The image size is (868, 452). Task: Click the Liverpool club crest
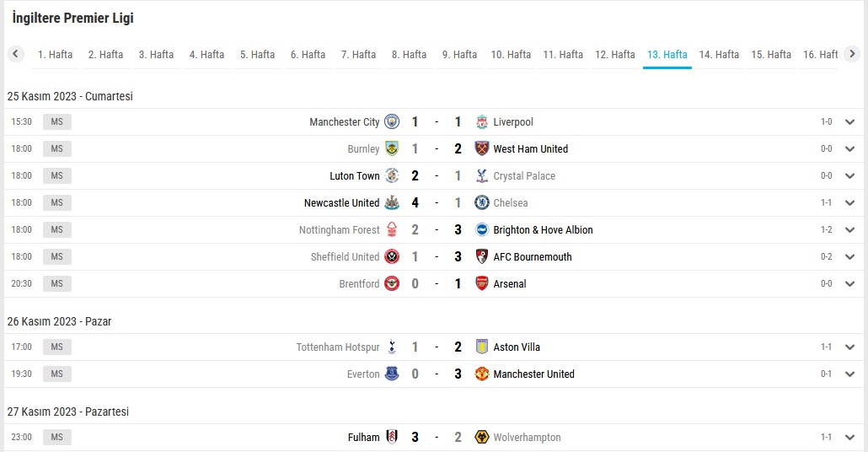tap(482, 122)
